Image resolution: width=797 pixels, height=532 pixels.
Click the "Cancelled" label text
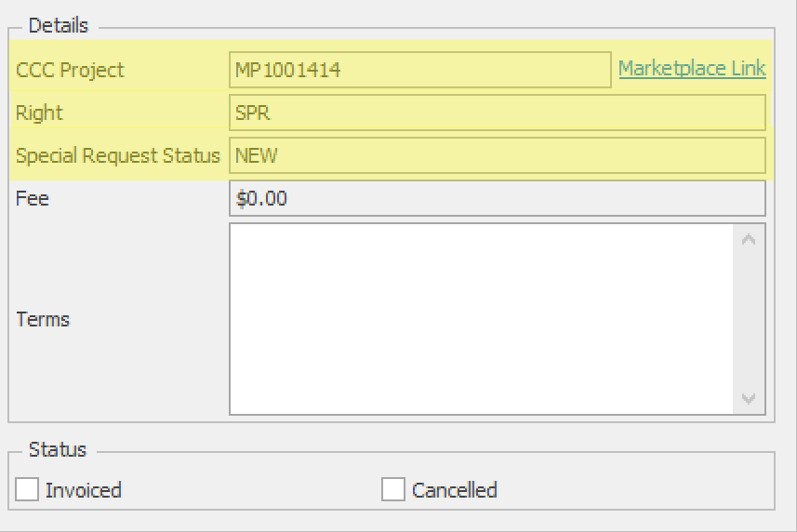pos(455,489)
